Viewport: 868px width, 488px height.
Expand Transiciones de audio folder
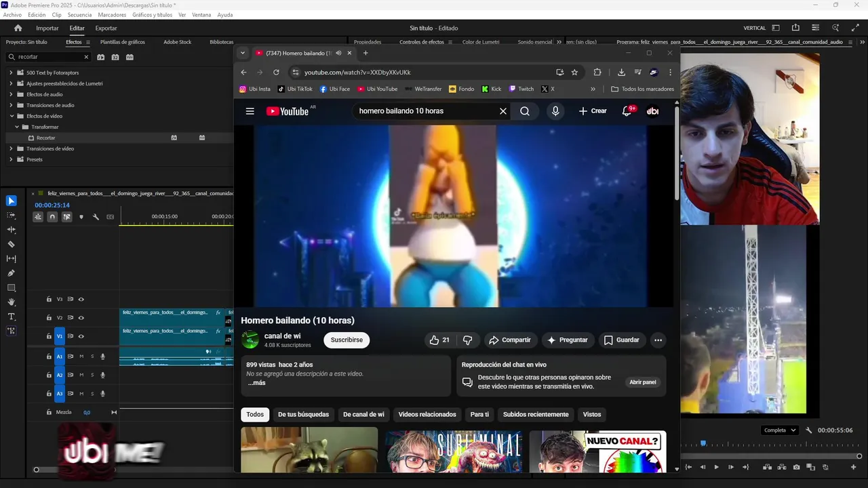[11, 105]
